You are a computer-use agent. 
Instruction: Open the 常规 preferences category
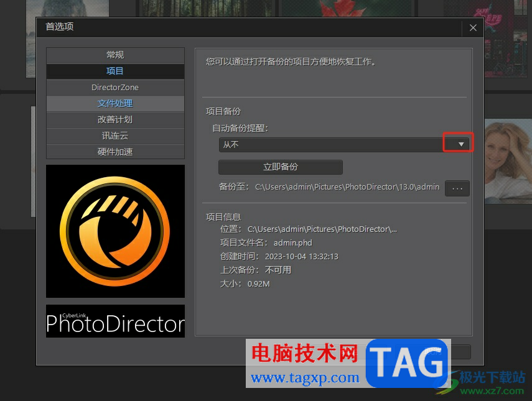[115, 55]
